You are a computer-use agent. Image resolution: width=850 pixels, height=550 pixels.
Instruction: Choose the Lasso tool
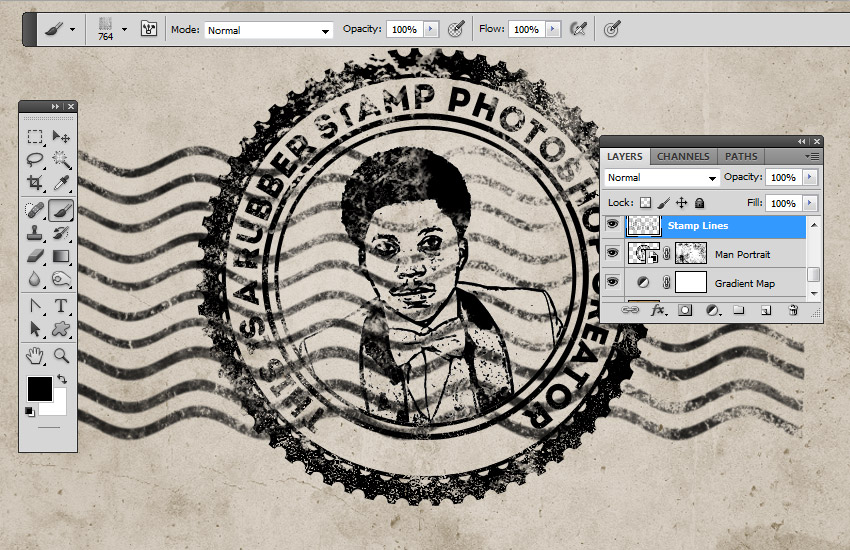click(35, 160)
